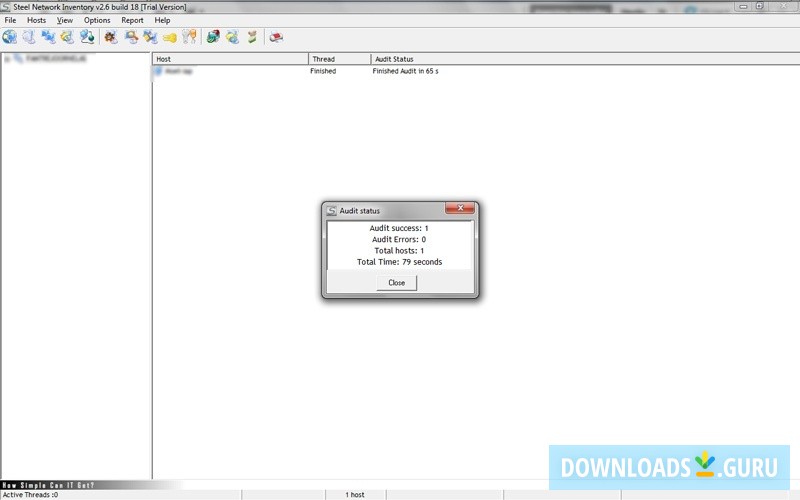This screenshot has height=500, width=800.
Task: Click the green and red report toolbar icon
Action: [213, 37]
